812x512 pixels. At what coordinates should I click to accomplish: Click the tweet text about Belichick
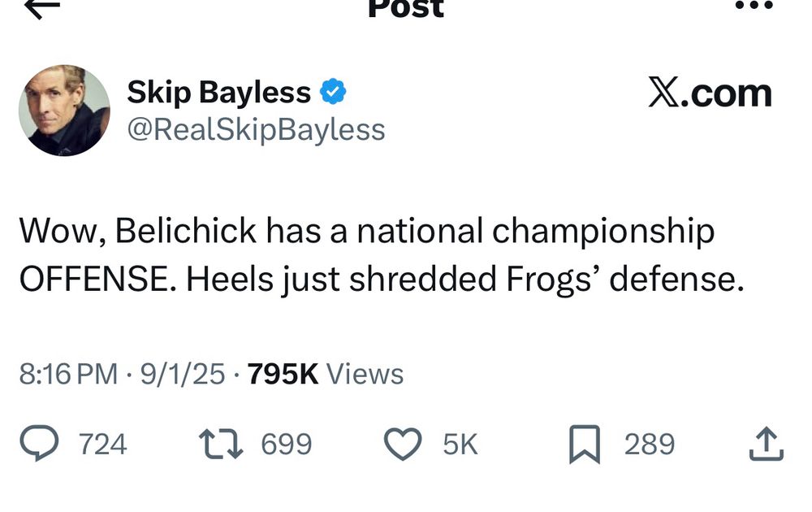[382, 255]
